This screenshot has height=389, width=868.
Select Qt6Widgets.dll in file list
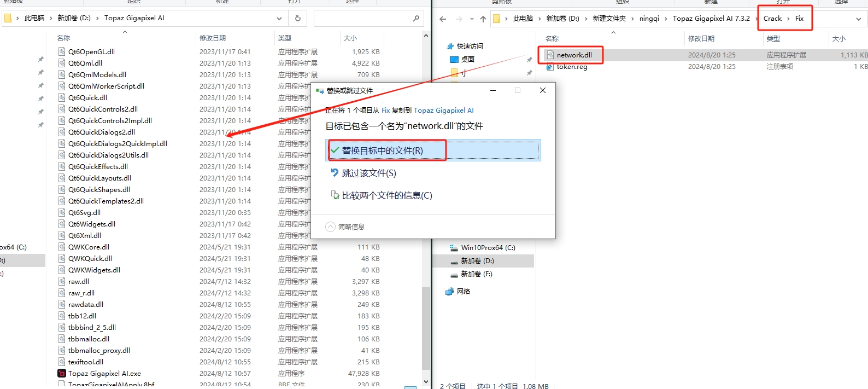[x=92, y=224]
